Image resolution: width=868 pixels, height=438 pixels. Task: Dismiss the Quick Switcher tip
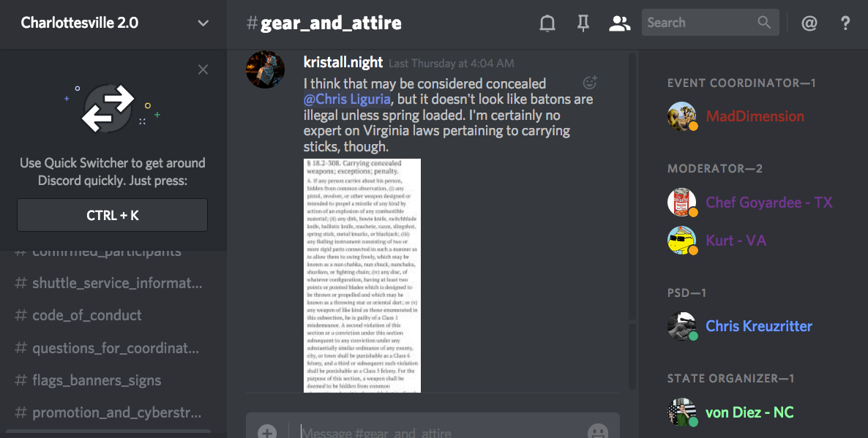(x=203, y=69)
